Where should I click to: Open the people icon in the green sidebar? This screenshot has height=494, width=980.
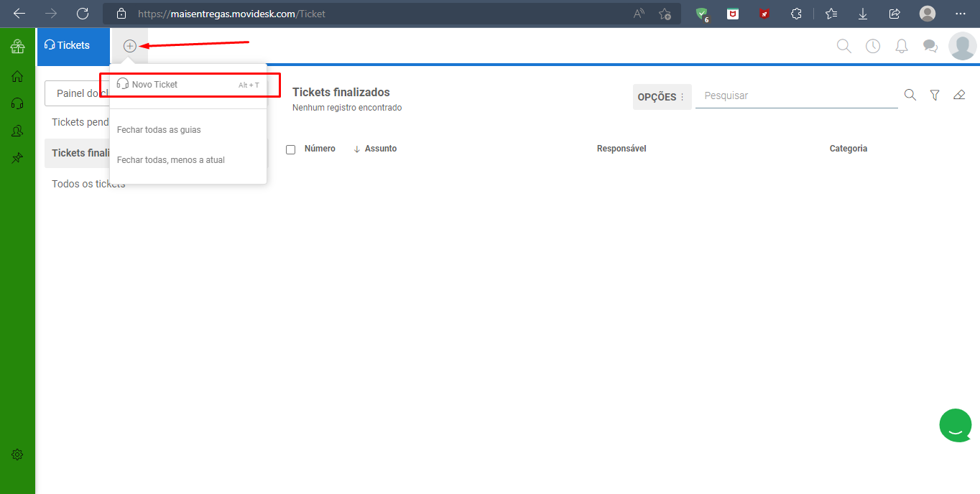tap(17, 131)
